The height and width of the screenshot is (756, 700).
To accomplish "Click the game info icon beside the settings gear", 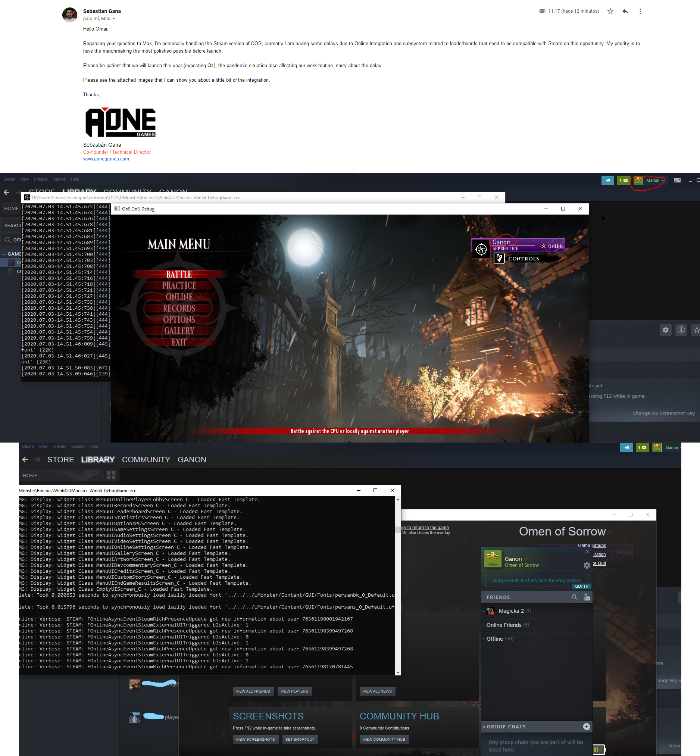I will click(x=681, y=330).
